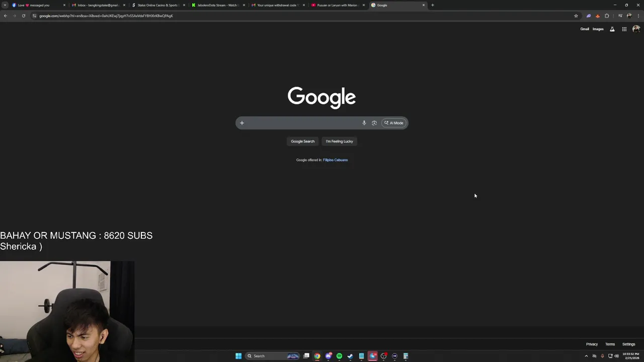644x362 pixels.
Task: View site information icon in address bar
Action: pyautogui.click(x=34, y=16)
